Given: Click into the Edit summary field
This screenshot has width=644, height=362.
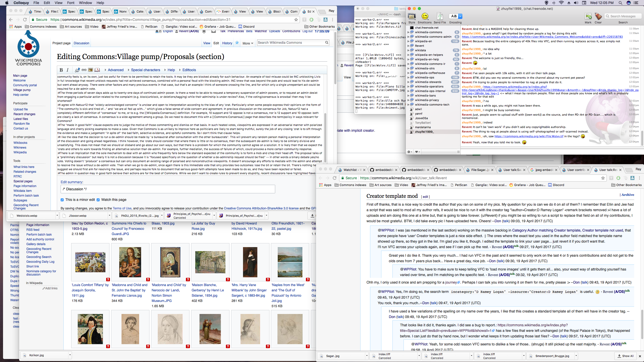Looking at the screenshot, I should [168, 189].
